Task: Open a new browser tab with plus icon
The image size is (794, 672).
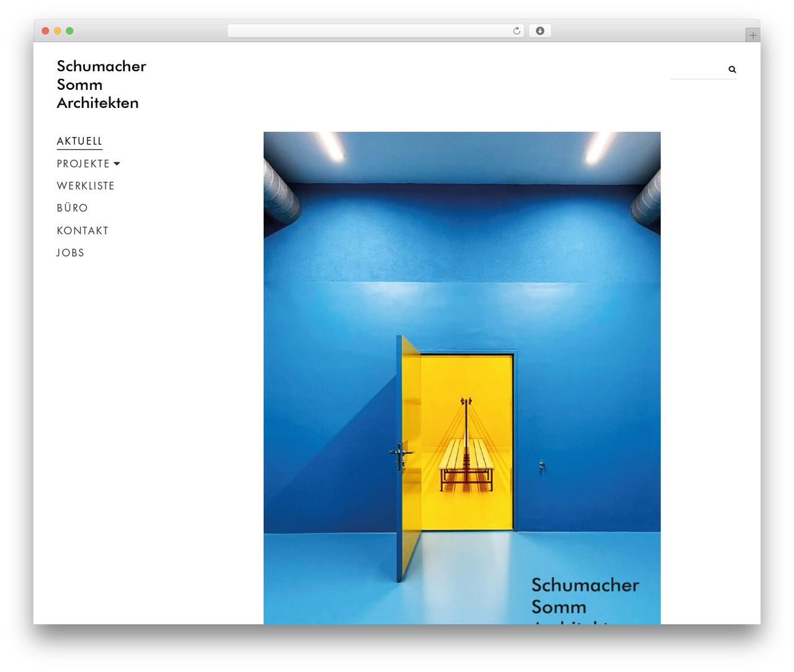Action: coord(752,35)
